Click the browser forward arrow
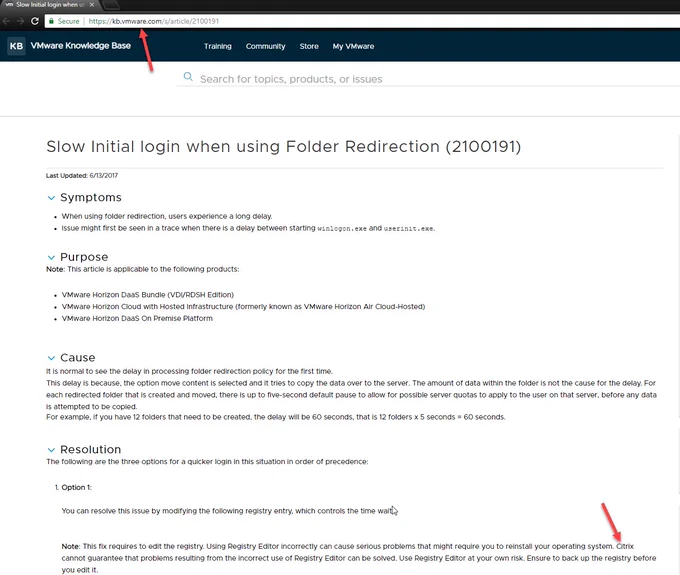Viewport: 680px width, 575px height. [20, 21]
